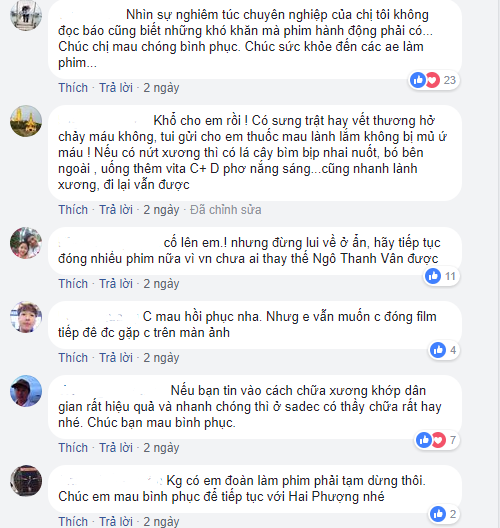Open the 'Đã chỉnh sửa' edit history
Viewport: 500px width, 528px height.
226,210
